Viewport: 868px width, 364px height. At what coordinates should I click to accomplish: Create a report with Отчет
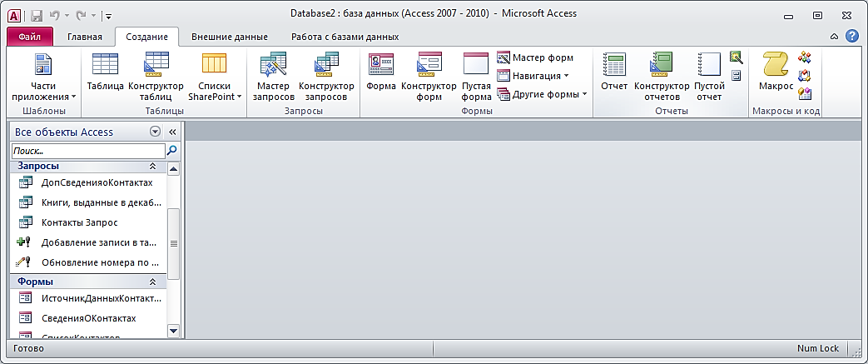pos(614,72)
